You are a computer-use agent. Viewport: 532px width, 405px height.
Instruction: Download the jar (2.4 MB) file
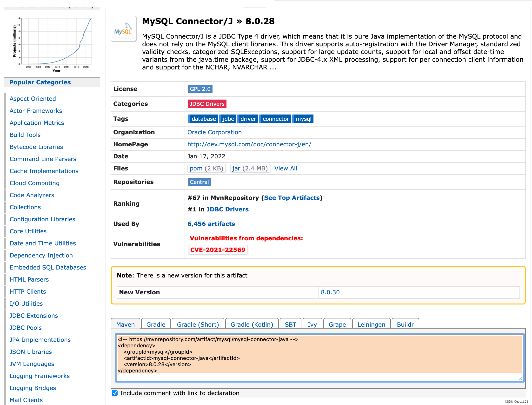click(x=250, y=169)
